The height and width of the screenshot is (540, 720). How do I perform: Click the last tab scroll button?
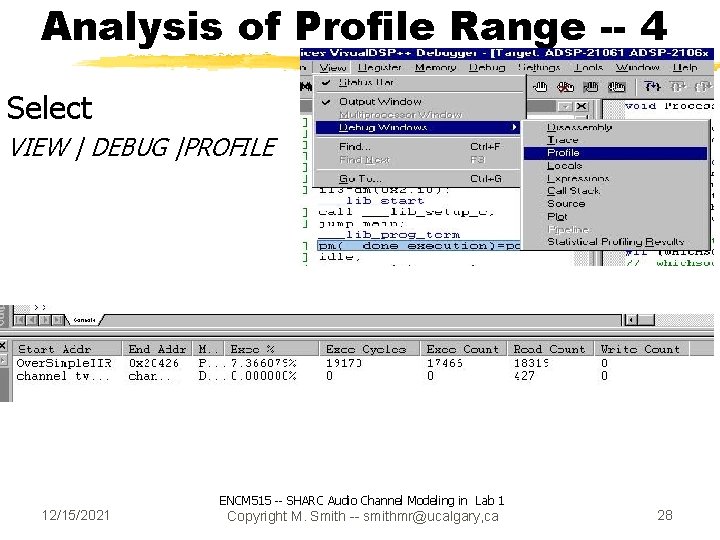pos(58,320)
